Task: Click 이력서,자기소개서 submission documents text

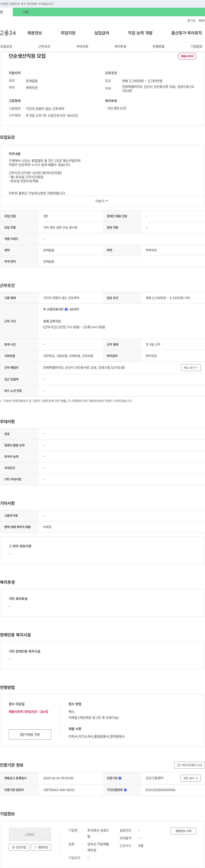Action: coord(97,736)
